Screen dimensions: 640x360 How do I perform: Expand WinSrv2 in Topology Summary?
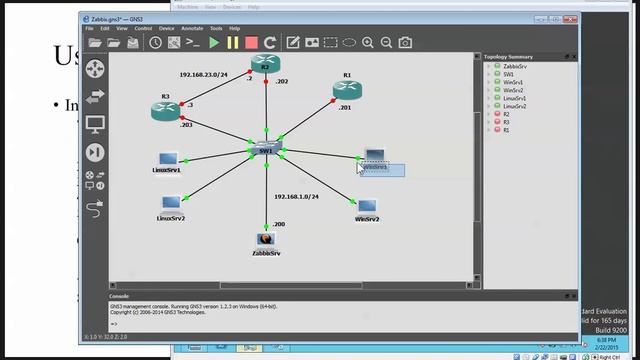(489, 90)
